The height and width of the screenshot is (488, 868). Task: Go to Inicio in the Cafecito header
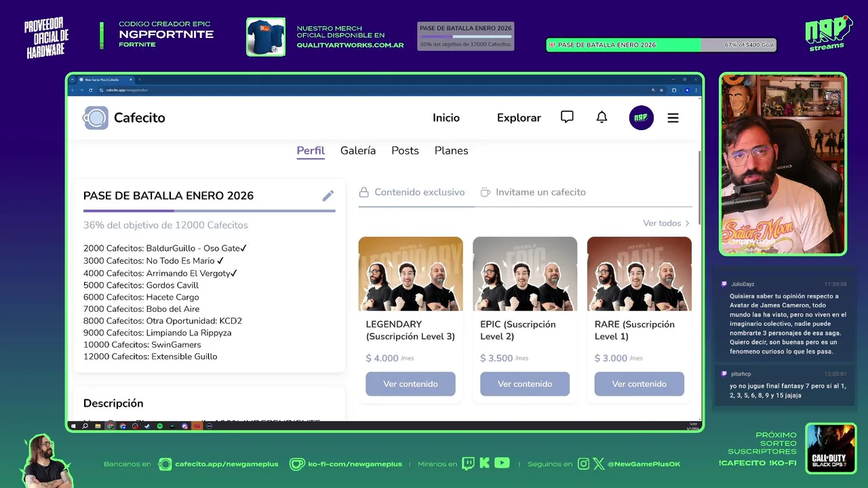(x=446, y=118)
